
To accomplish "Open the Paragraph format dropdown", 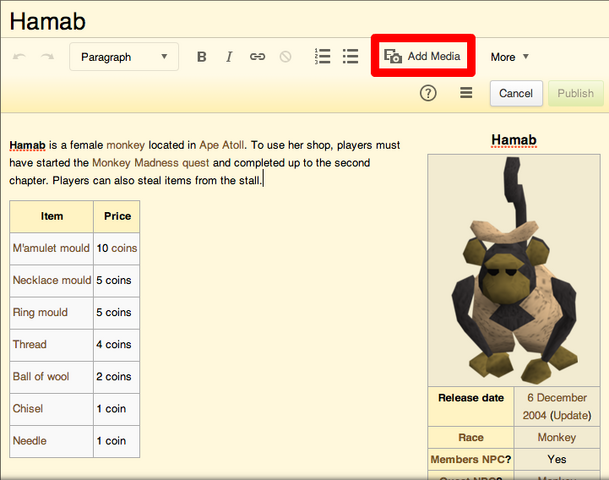I will click(124, 57).
